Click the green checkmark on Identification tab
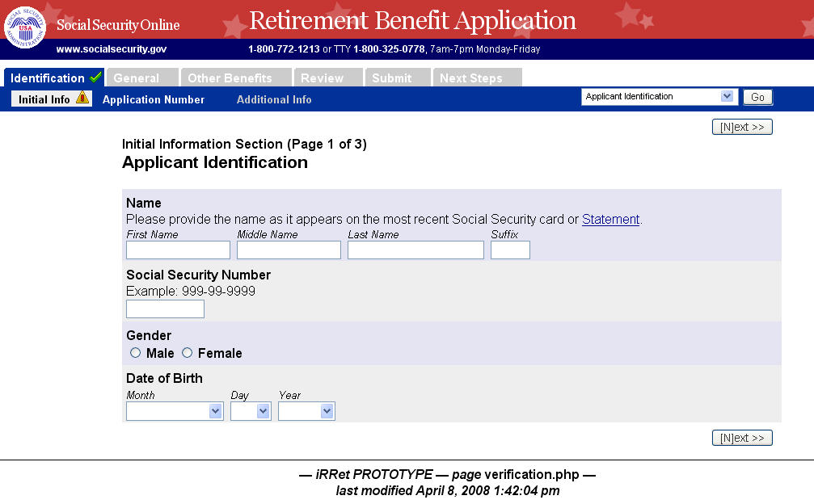The width and height of the screenshot is (814, 504). [x=96, y=78]
